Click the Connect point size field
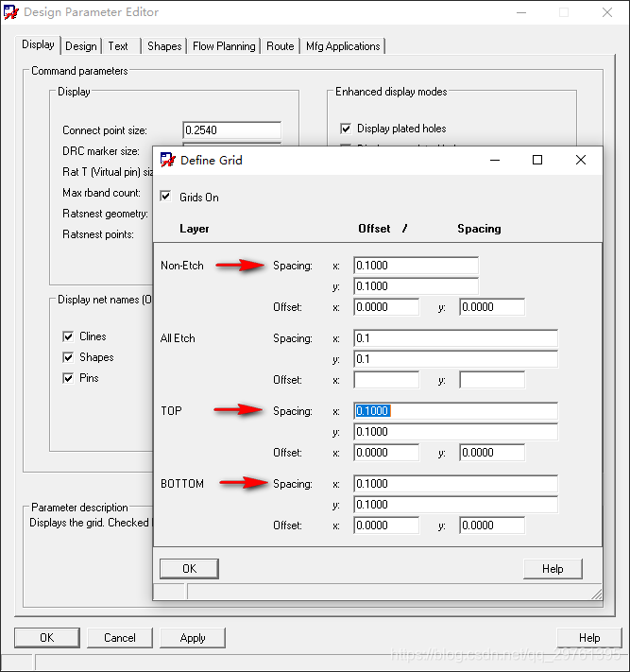This screenshot has width=630, height=672. pos(231,130)
